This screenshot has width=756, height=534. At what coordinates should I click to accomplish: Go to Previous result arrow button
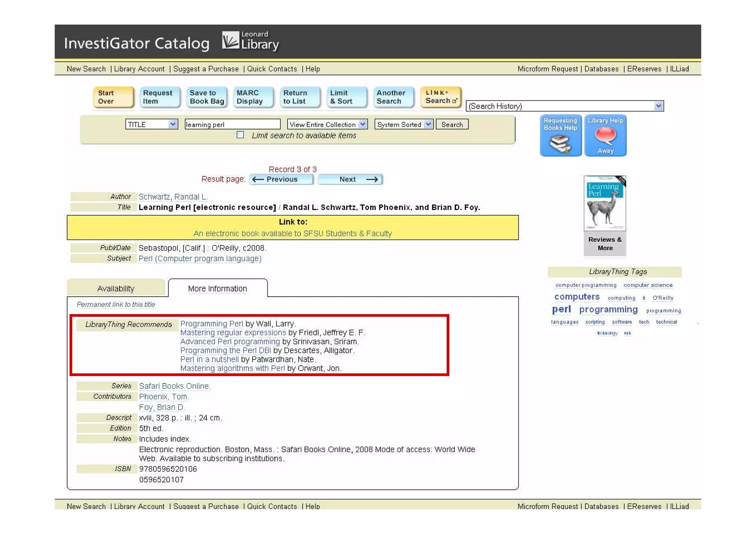click(x=281, y=179)
